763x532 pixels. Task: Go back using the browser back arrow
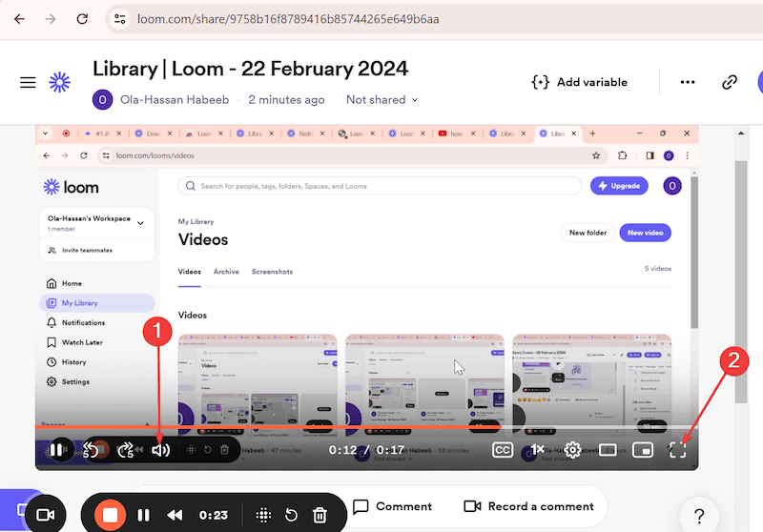pyautogui.click(x=19, y=19)
